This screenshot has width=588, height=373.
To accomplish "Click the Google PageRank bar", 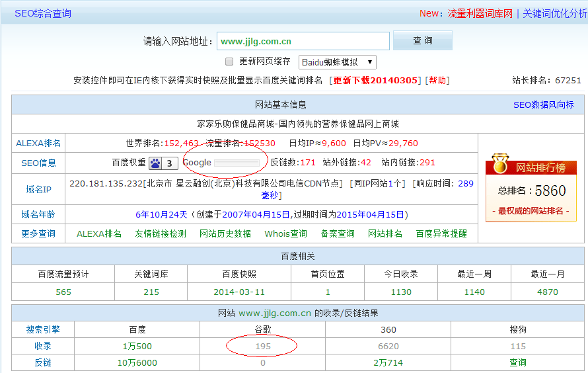I will pos(237,163).
